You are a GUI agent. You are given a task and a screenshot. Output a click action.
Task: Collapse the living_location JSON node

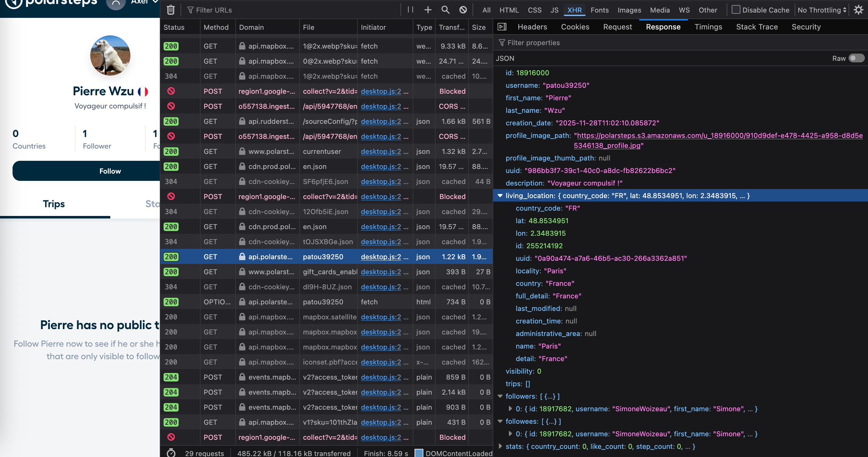[x=500, y=196]
